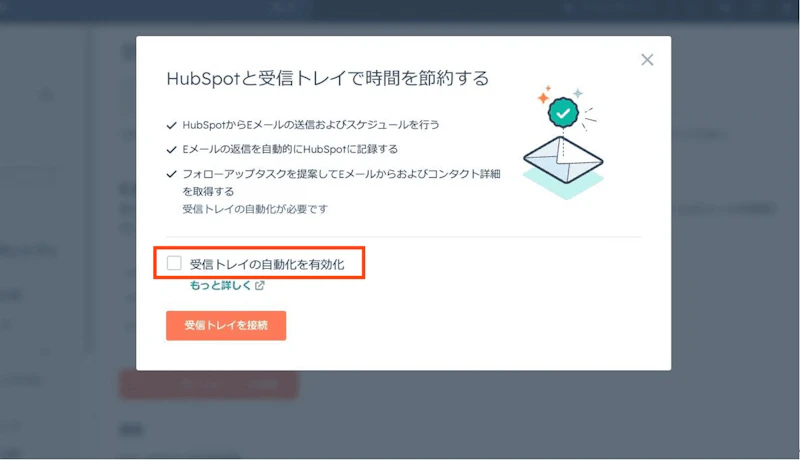Enable the 受信トレイの自動化を有効化 checkbox
This screenshot has height=460, width=800.
tap(174, 263)
